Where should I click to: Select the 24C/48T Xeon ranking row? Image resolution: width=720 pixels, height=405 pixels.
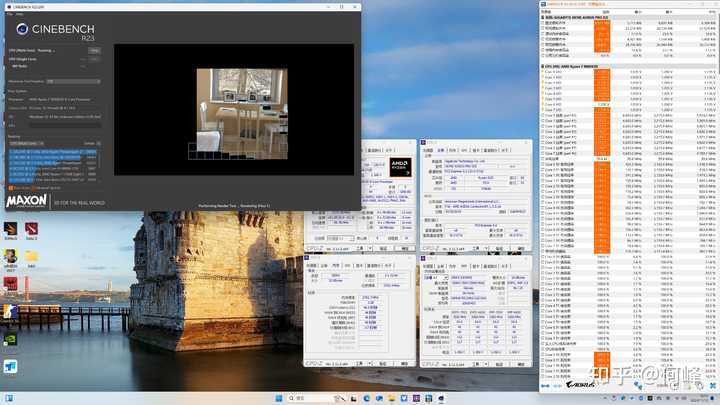(53, 158)
